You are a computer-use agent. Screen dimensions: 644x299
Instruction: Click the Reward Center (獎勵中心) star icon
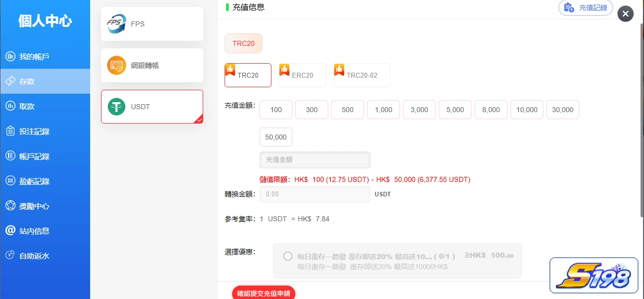point(10,206)
